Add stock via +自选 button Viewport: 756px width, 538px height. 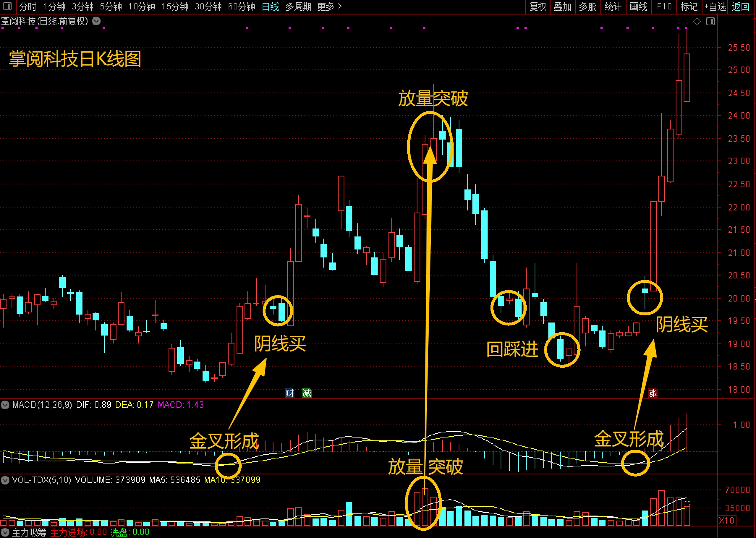pyautogui.click(x=715, y=7)
